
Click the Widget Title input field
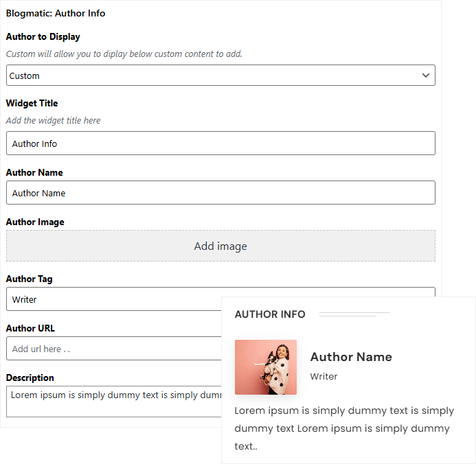coord(220,143)
